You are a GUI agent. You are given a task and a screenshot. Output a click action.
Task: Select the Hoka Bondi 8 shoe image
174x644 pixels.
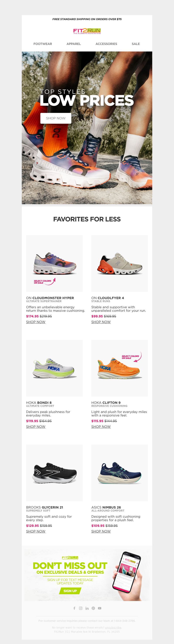54,368
